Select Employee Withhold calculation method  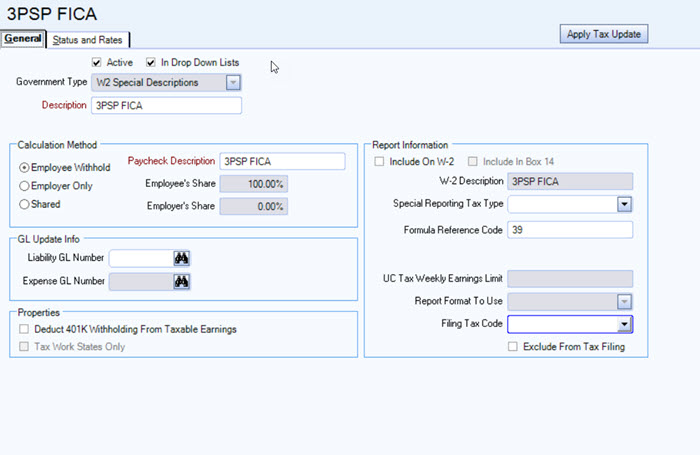pyautogui.click(x=25, y=167)
